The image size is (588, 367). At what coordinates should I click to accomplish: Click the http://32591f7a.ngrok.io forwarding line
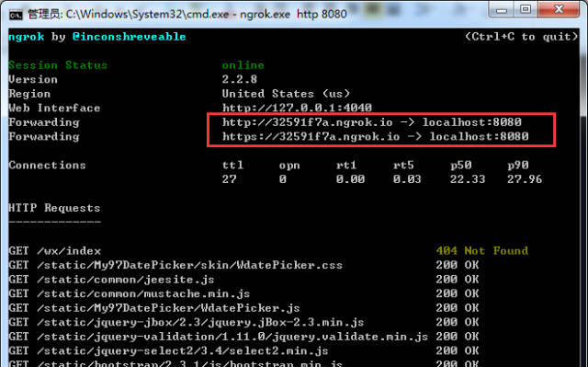point(371,122)
